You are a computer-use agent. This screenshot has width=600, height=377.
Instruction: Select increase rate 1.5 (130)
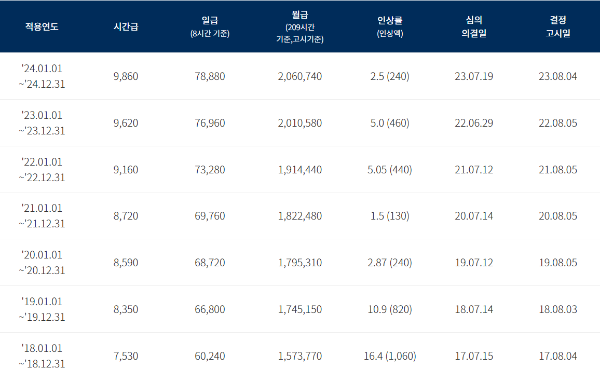click(x=390, y=216)
